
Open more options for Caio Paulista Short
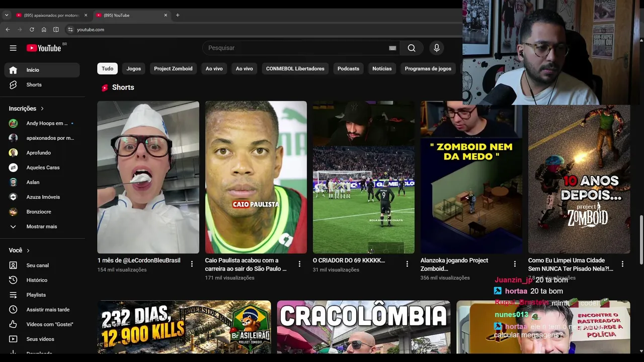tap(299, 264)
